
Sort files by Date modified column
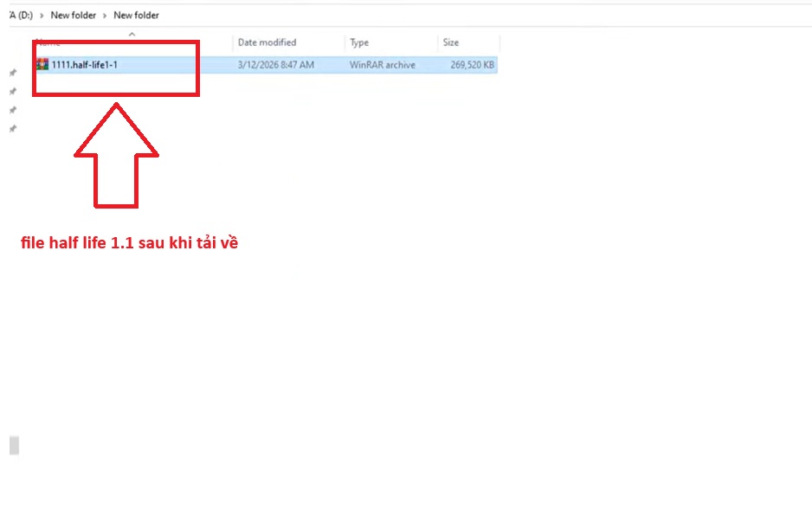[267, 42]
